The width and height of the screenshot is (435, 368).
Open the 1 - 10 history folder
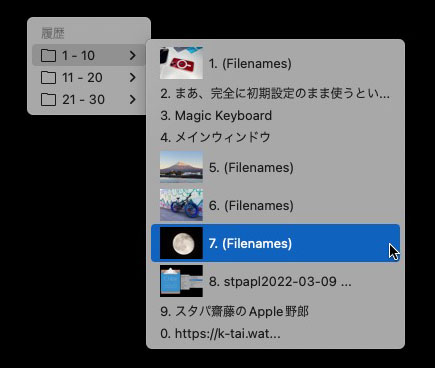click(89, 55)
